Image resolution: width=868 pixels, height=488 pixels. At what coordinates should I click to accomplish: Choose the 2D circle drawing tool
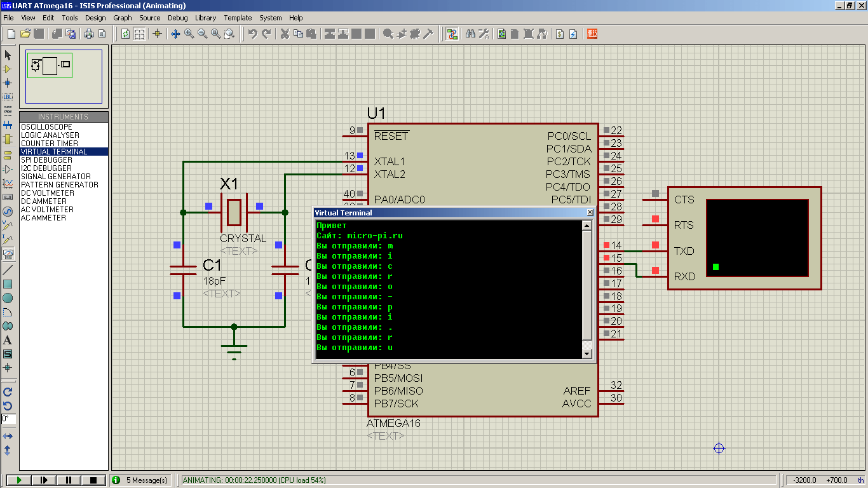(8, 297)
